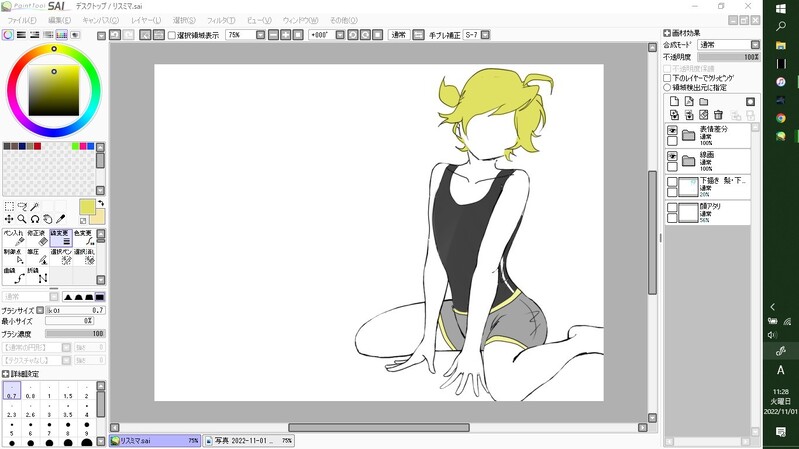
Task: Clear the layer with the clear icon
Action: click(x=704, y=115)
